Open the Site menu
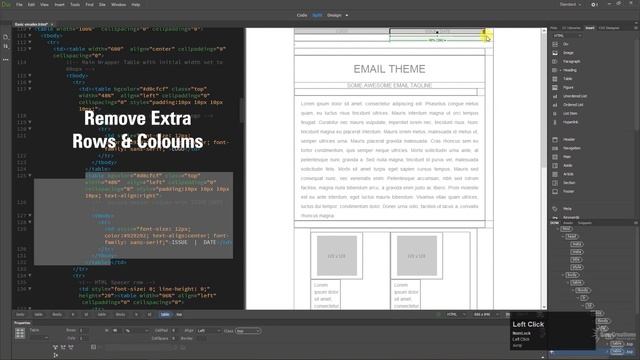Image resolution: width=640 pixels, height=360 pixels. click(102, 4)
